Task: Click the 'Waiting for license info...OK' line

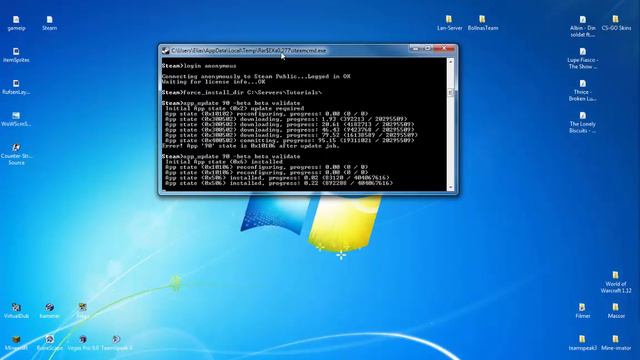Action: 213,82
